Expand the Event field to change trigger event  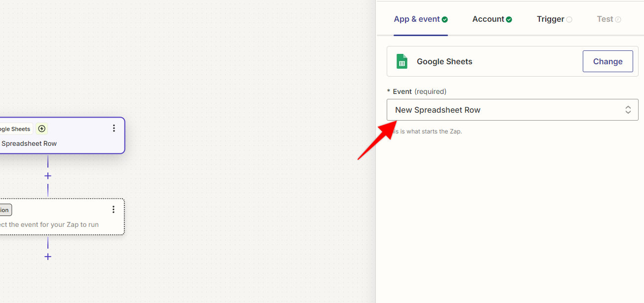pyautogui.click(x=512, y=109)
